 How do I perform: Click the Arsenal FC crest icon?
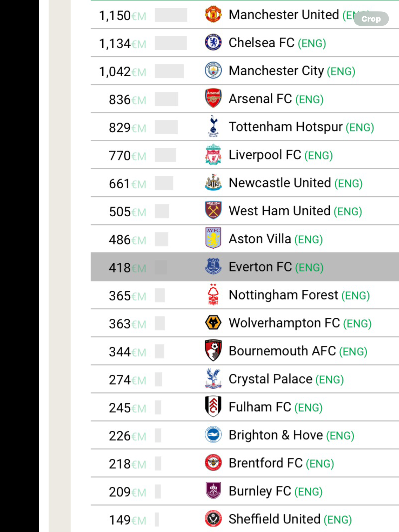pos(213,98)
